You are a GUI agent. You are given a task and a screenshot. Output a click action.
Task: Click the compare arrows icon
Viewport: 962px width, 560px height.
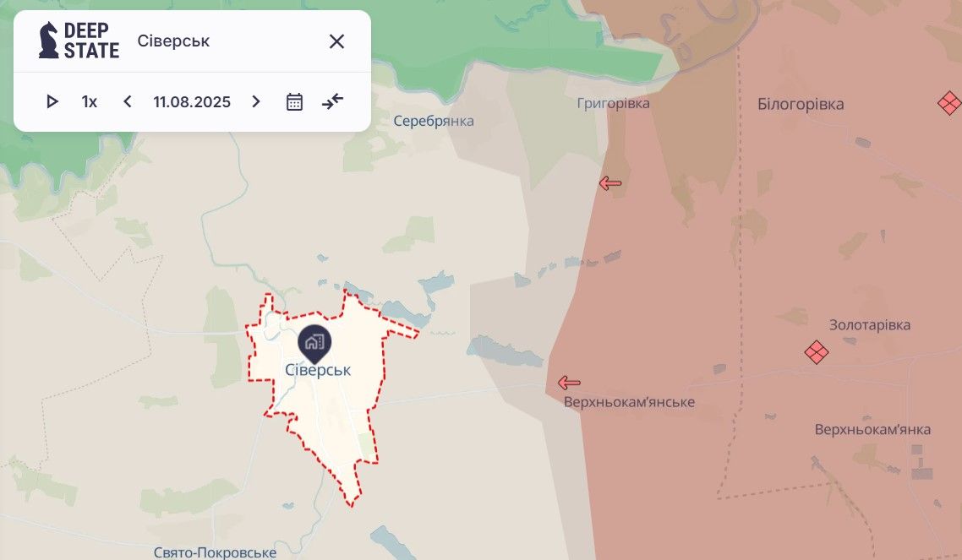pyautogui.click(x=332, y=101)
